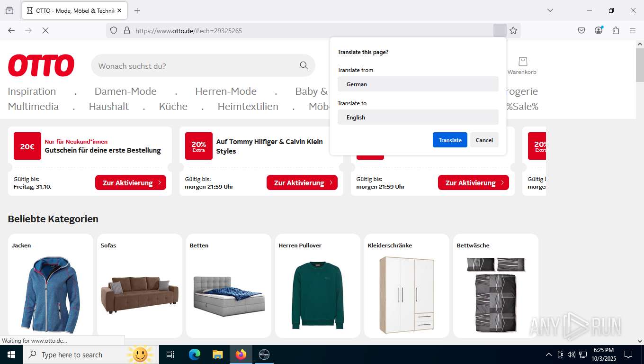This screenshot has width=644, height=364.
Task: Open File Explorer from taskbar
Action: click(217, 355)
